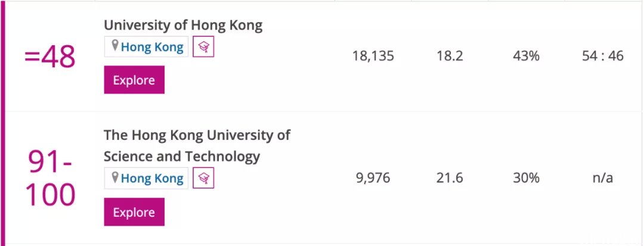This screenshot has height=246, width=644.
Task: Click the 30% international students value
Action: coord(526,178)
